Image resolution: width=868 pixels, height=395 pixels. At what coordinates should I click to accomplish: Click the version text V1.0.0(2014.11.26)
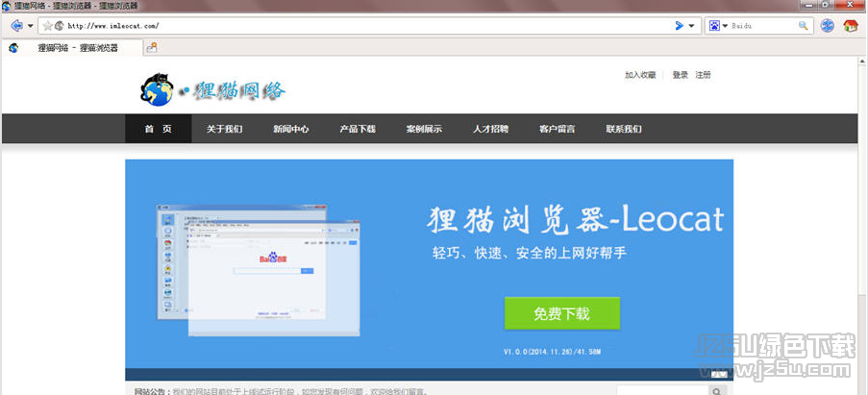tap(552, 352)
